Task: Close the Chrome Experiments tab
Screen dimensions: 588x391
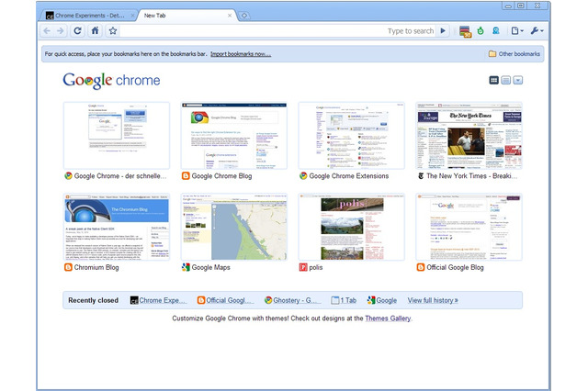Action: (132, 16)
